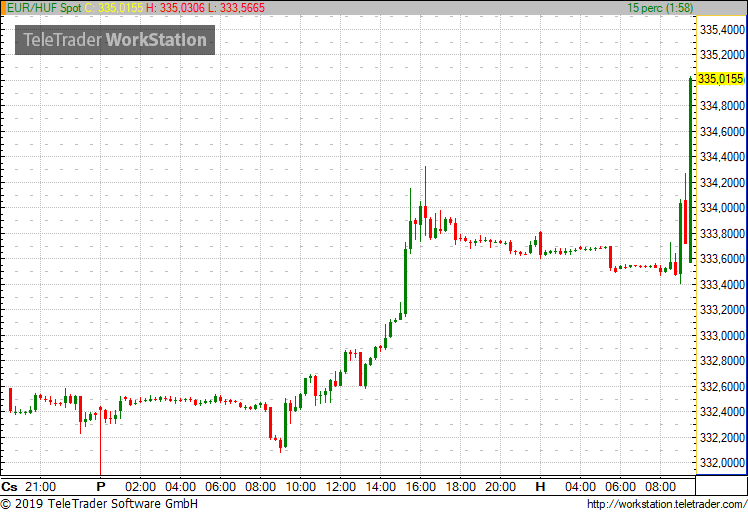Open the workstation.teletrader.com link

[666, 504]
